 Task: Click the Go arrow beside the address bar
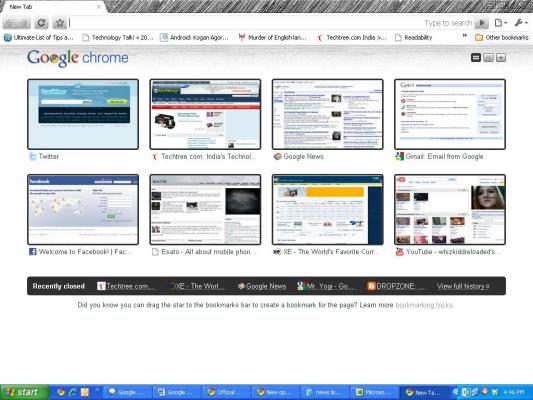click(482, 23)
